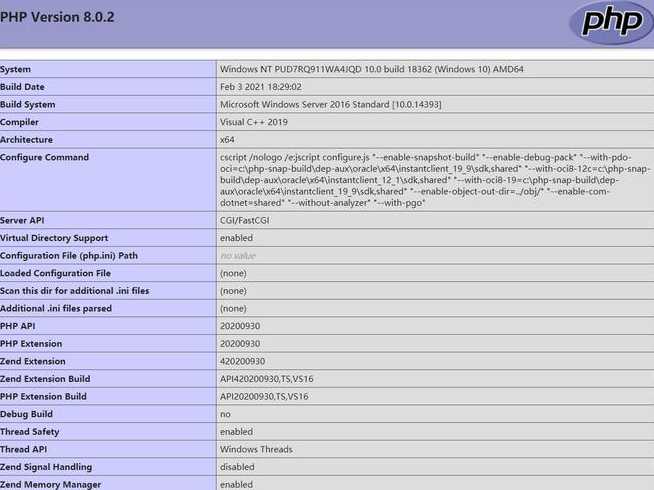Click the 'Build System' label
This screenshot has width=654, height=490.
click(28, 104)
